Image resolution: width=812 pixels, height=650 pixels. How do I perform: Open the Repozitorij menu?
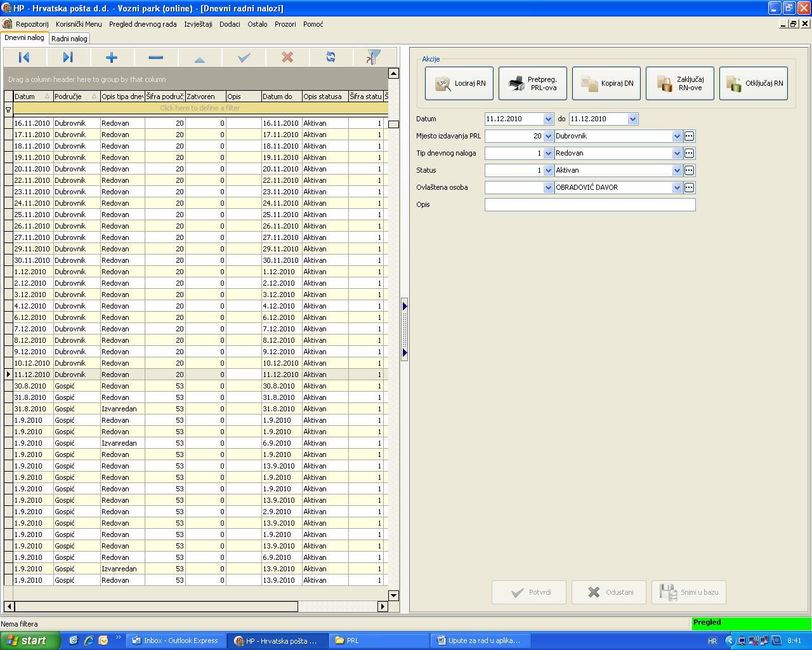pyautogui.click(x=32, y=24)
